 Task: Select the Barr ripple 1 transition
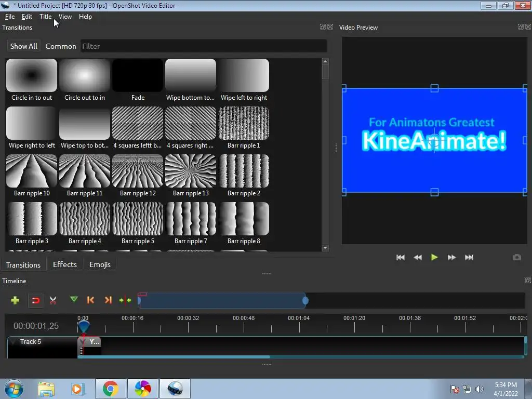tap(244, 128)
